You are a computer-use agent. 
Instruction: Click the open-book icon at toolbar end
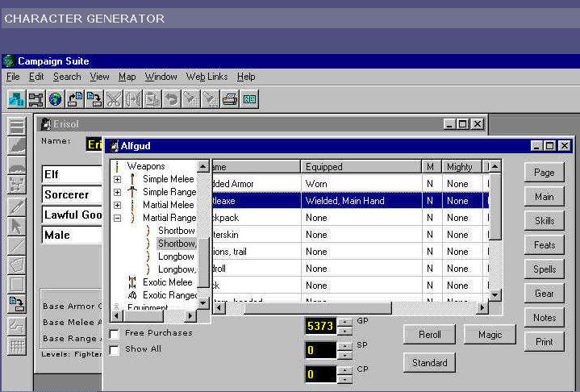[x=249, y=99]
